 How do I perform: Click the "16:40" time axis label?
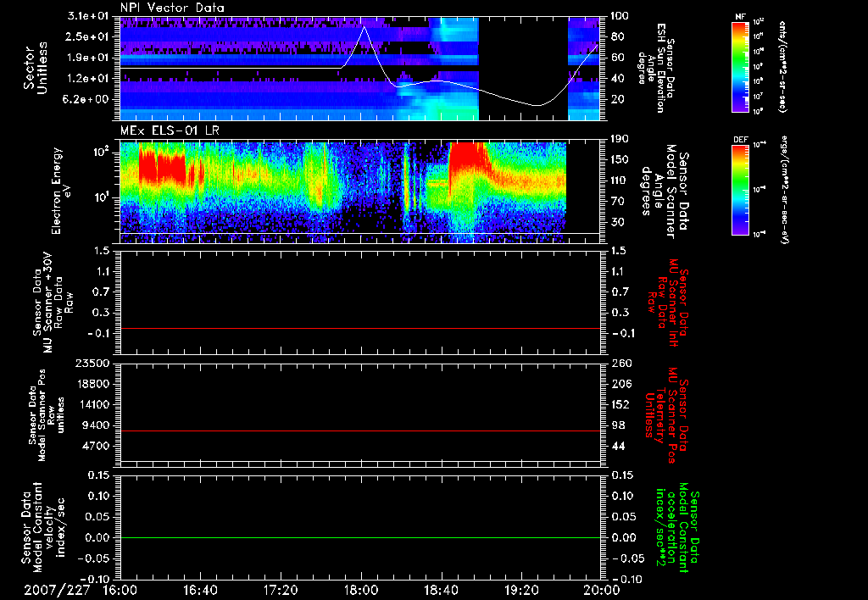pos(200,590)
